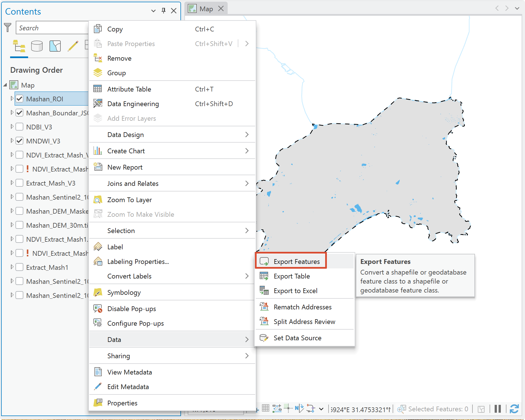Collapse the Map node in Contents

pos(5,85)
